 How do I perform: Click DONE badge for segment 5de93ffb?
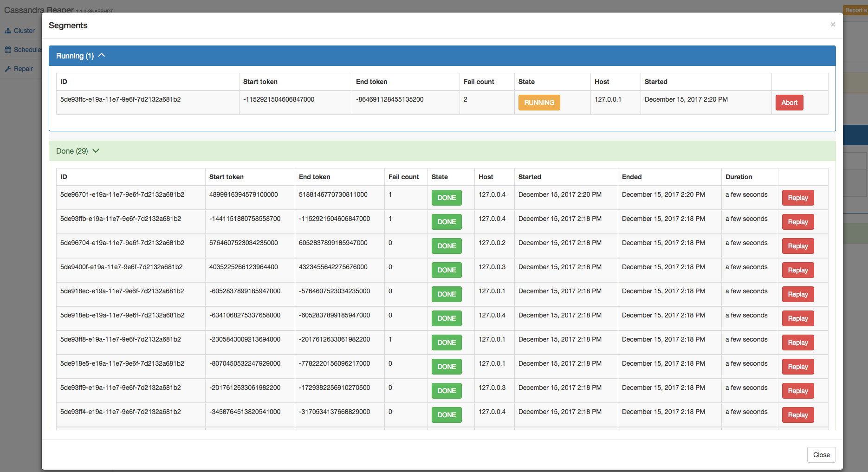point(447,222)
